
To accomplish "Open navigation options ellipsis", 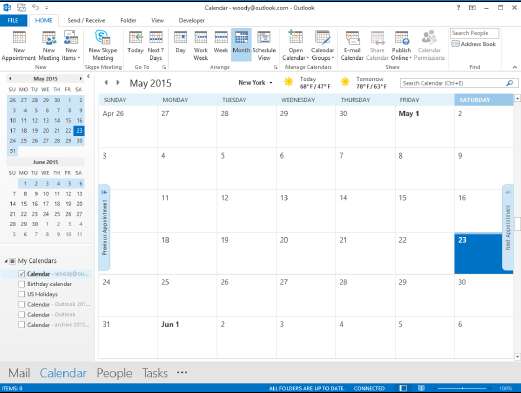I will click(x=182, y=372).
